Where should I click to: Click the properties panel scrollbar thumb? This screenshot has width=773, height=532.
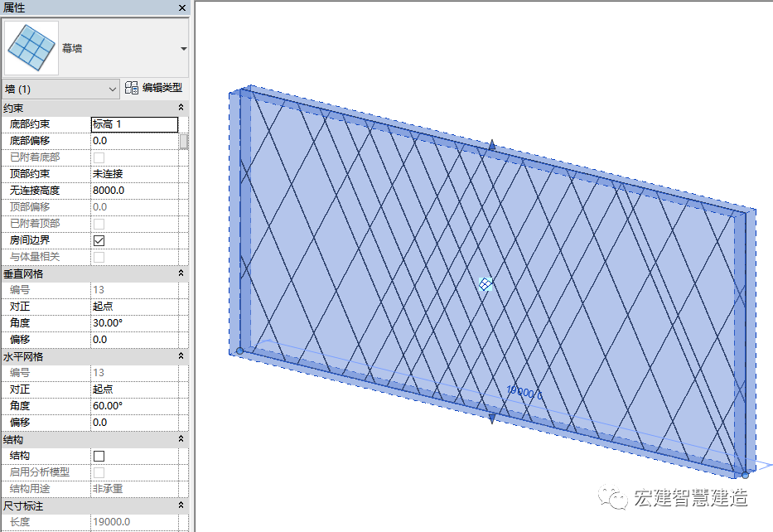point(183,142)
